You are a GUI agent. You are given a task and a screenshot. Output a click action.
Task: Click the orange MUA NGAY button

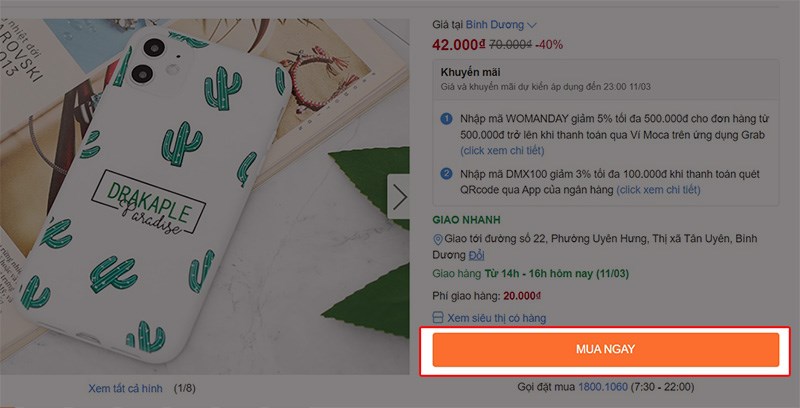tap(605, 349)
